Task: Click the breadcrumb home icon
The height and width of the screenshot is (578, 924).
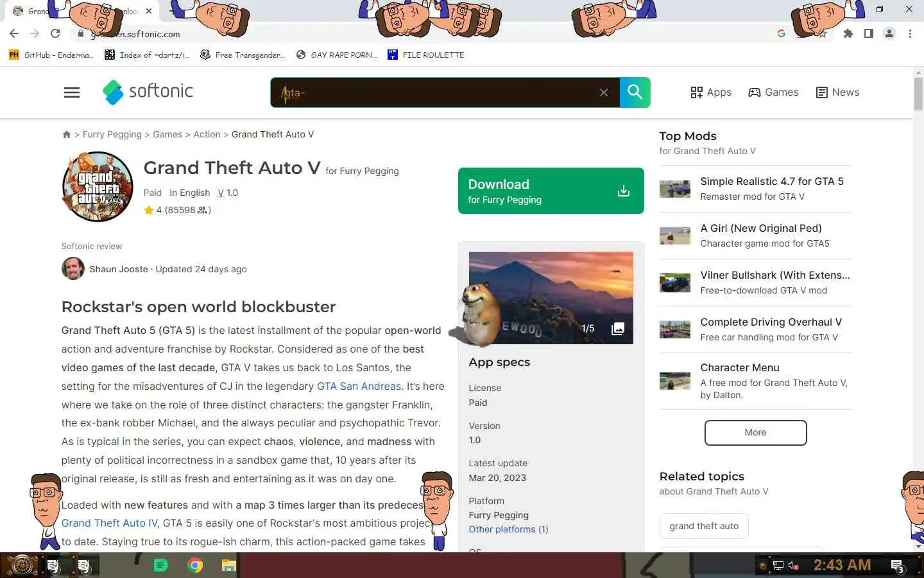Action: pos(66,134)
